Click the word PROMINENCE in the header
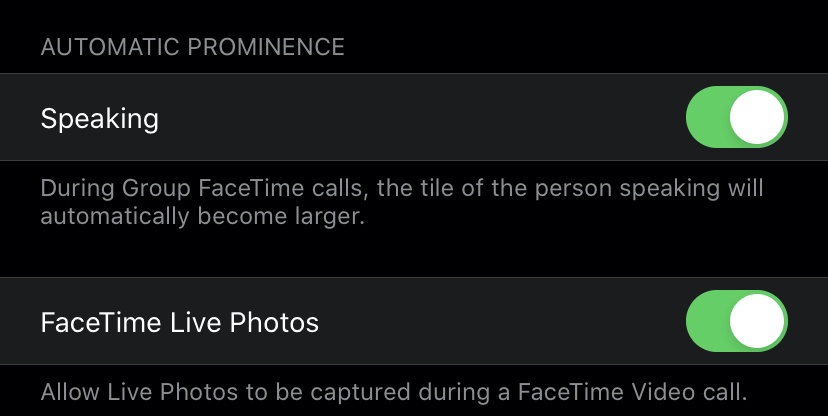828x416 pixels. click(x=266, y=47)
